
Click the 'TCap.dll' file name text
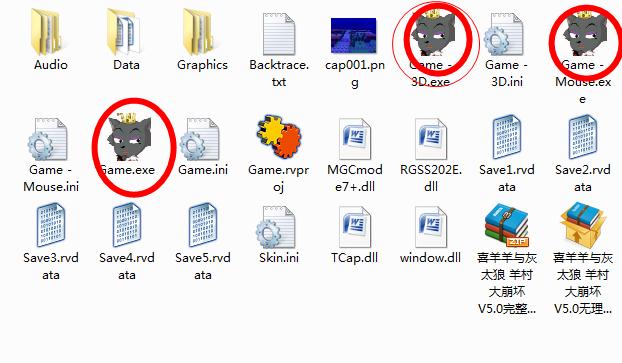[355, 257]
